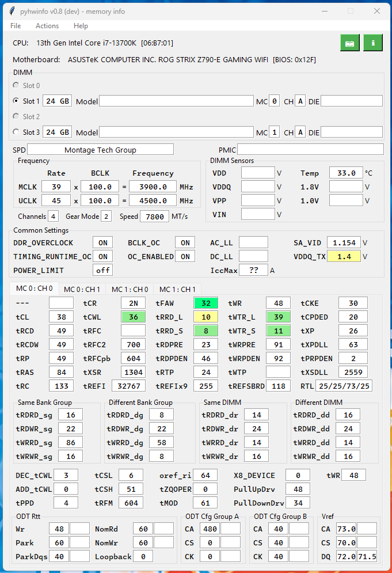392x573 pixels.
Task: Click the green screenshot capture icon button
Action: click(349, 43)
